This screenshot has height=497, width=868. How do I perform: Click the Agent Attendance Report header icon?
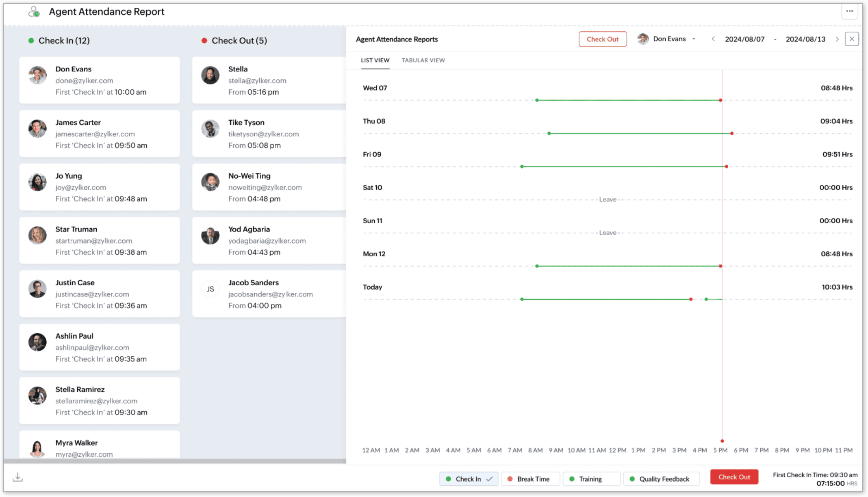(34, 12)
